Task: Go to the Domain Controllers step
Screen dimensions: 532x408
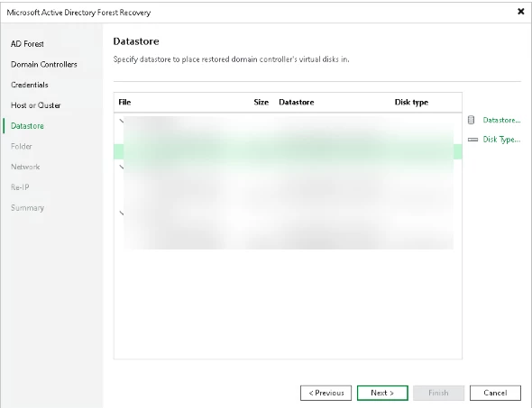Action: coord(44,64)
